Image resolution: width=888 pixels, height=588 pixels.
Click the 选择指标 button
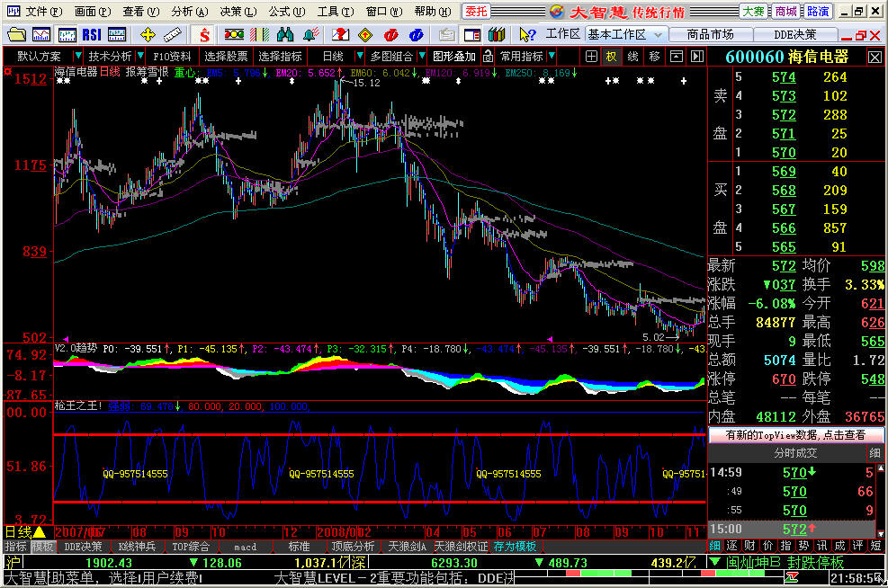click(281, 56)
